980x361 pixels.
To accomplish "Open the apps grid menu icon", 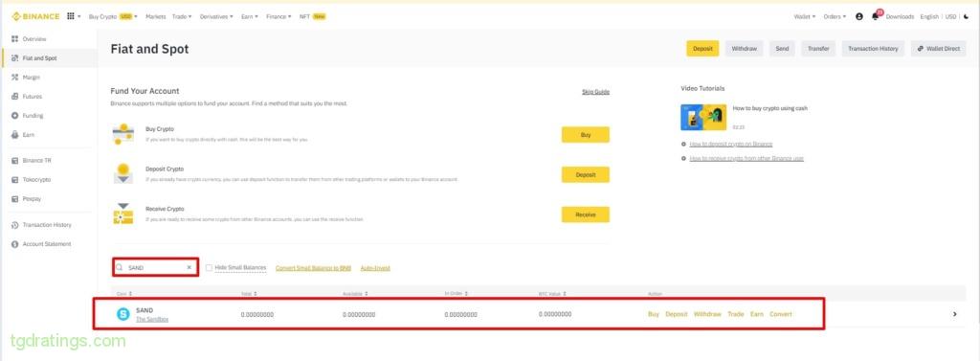I will [71, 17].
